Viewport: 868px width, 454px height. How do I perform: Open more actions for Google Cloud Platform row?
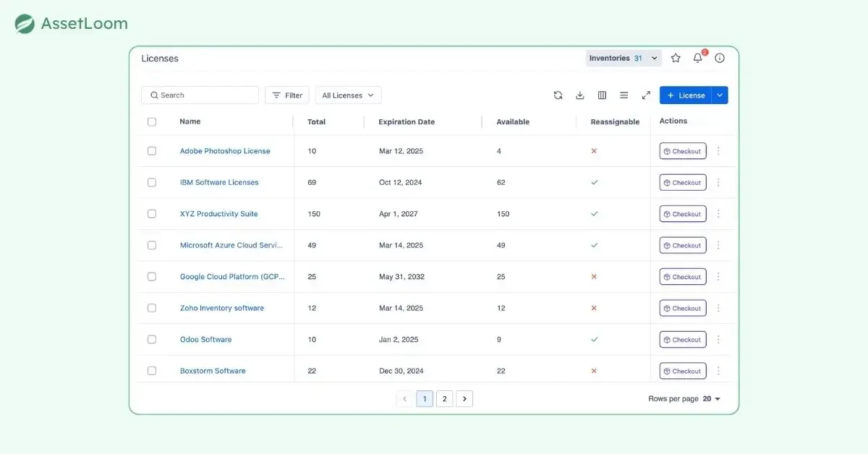coord(718,277)
